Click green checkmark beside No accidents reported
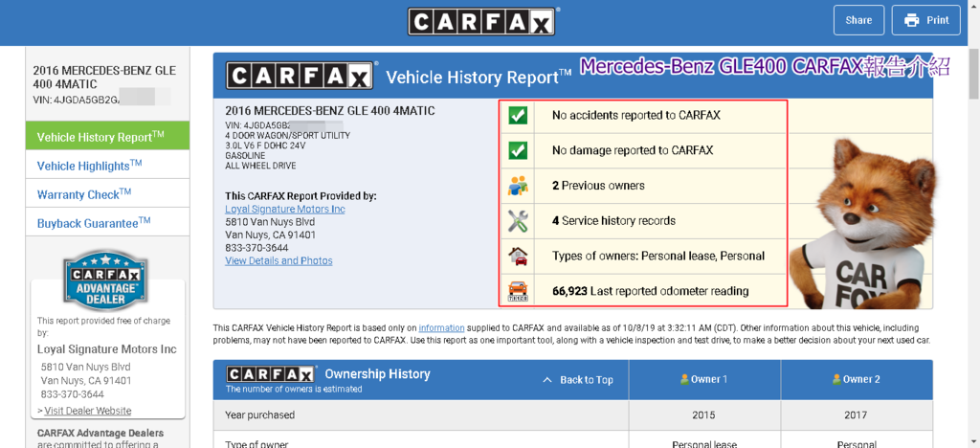Viewport: 980px width, 448px height. 518,116
